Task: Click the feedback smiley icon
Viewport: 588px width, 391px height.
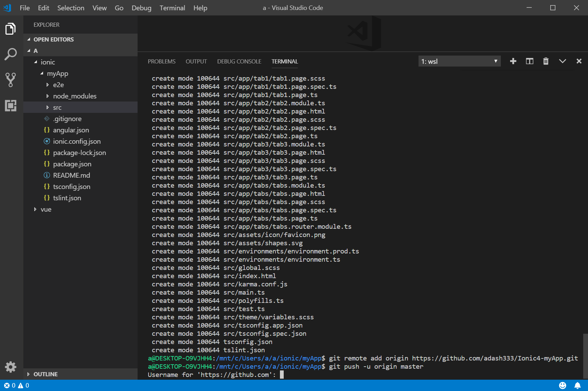Action: tap(563, 386)
